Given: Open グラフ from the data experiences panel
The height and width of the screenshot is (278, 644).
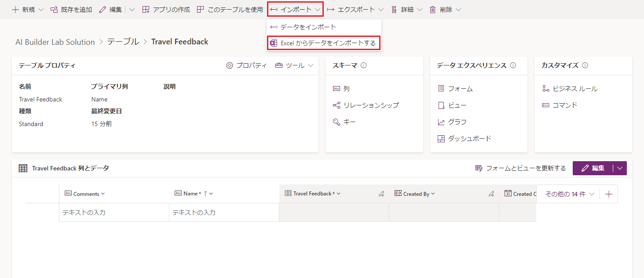Looking at the screenshot, I should tap(456, 122).
